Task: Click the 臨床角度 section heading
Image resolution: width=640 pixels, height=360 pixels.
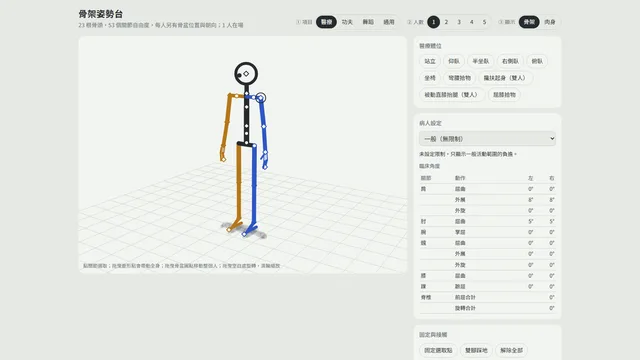Action: (429, 166)
